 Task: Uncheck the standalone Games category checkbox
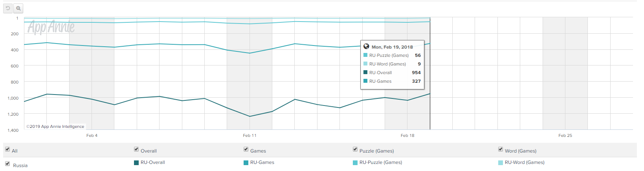[246, 149]
